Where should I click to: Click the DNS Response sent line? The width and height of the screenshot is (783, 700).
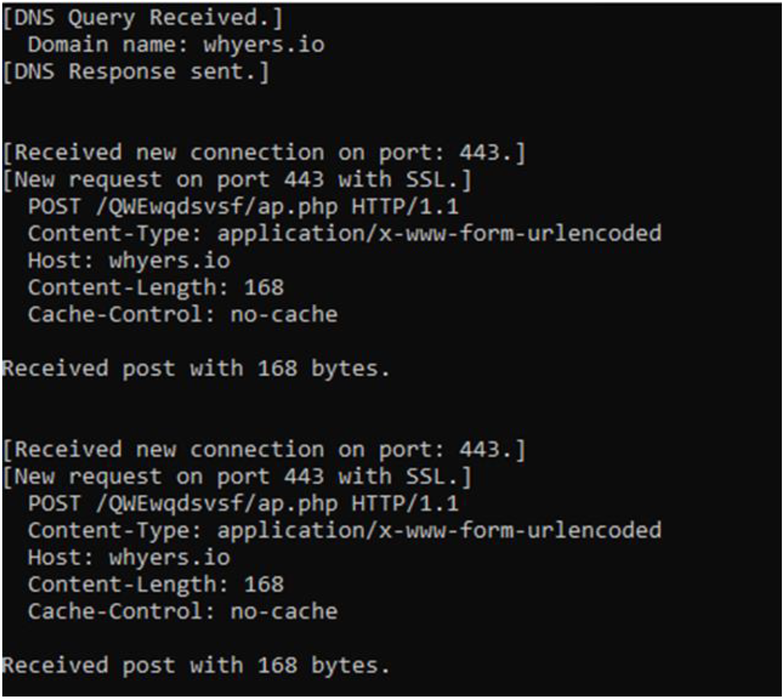pos(136,72)
